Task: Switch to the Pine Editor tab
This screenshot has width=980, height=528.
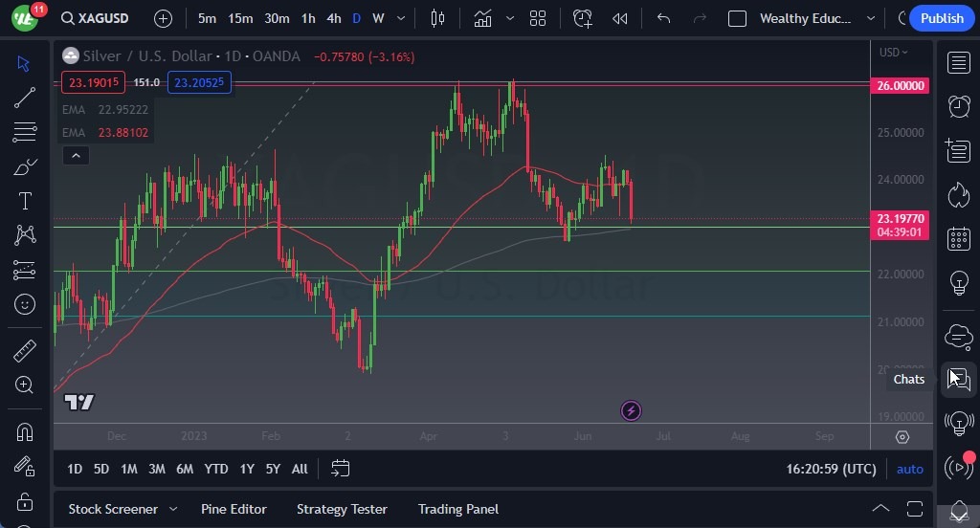Action: (x=234, y=509)
